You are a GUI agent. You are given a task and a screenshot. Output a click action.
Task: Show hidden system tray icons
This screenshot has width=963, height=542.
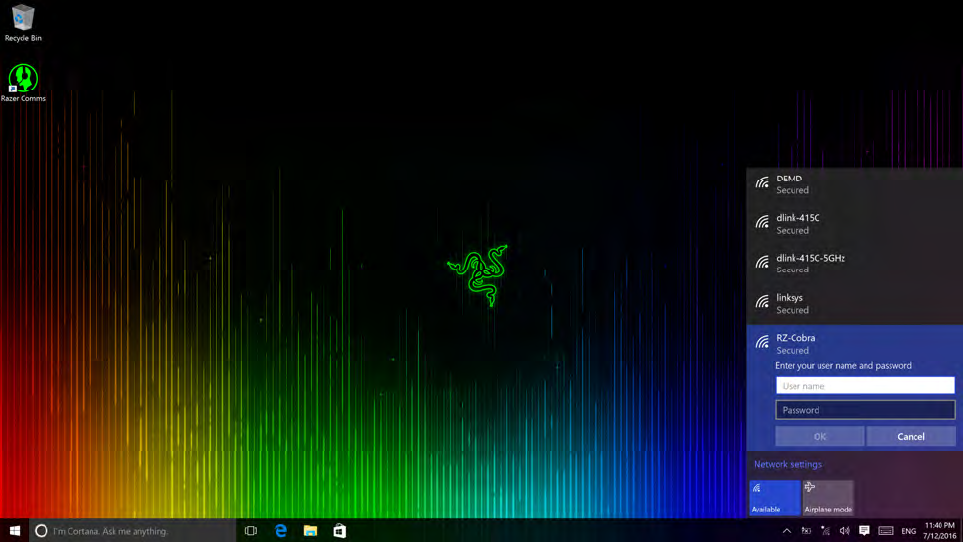[787, 530]
